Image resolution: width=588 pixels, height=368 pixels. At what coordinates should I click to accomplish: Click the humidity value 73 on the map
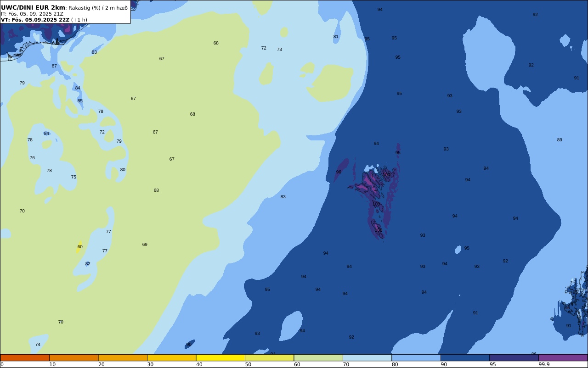(x=279, y=50)
